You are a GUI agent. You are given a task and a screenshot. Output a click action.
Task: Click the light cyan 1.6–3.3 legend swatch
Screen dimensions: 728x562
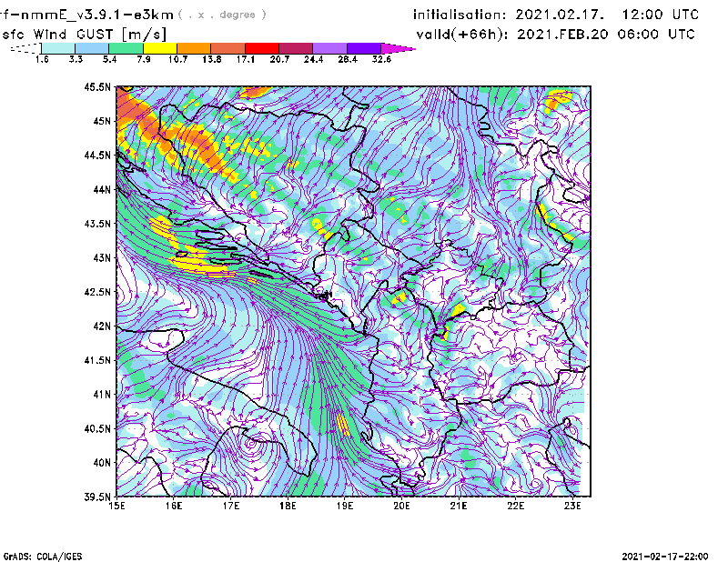[58, 48]
